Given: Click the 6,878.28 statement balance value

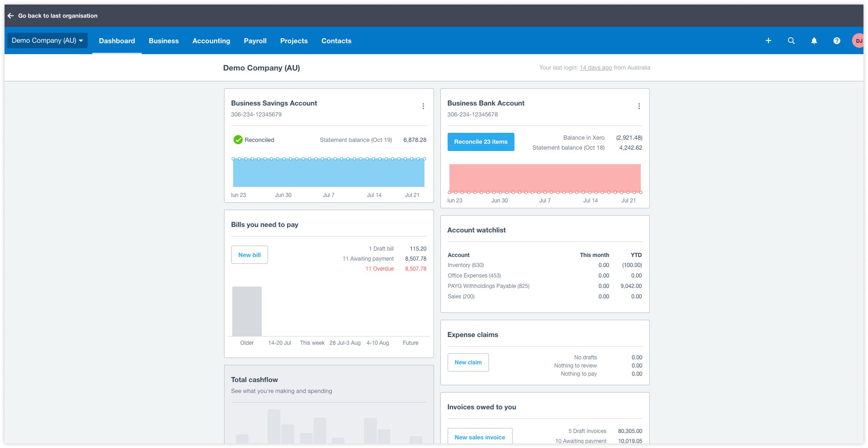Looking at the screenshot, I should pos(415,140).
